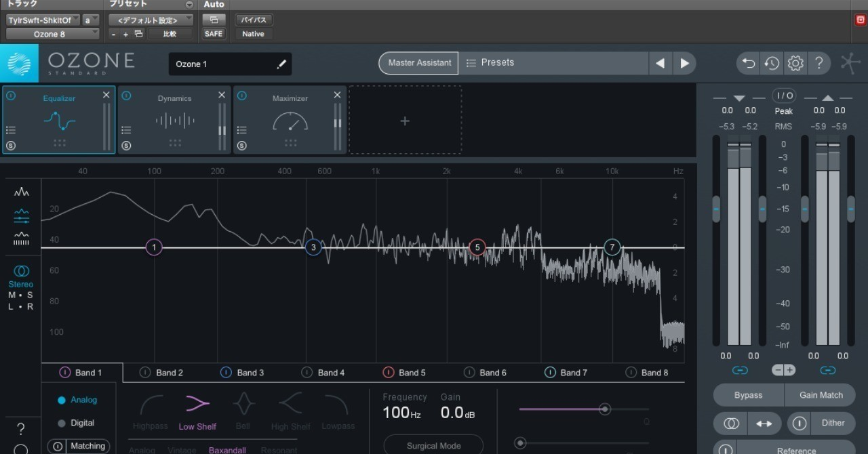This screenshot has width=868, height=454.
Task: Toggle Band 3 power button
Action: click(x=226, y=373)
